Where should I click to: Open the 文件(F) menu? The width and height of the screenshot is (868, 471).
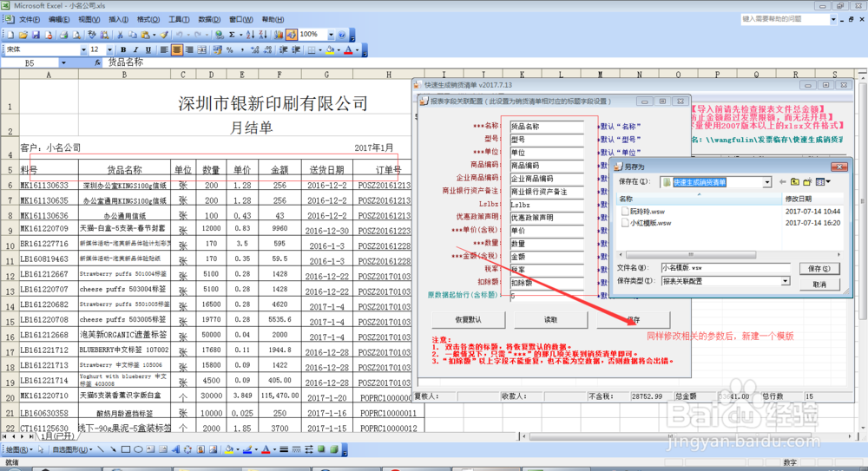pyautogui.click(x=29, y=19)
